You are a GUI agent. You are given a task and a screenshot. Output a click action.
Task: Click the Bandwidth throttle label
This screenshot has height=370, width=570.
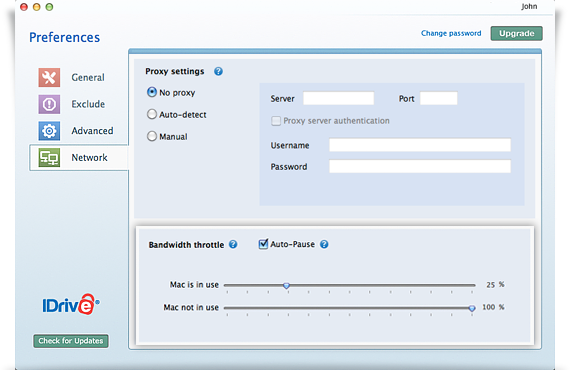pyautogui.click(x=186, y=245)
